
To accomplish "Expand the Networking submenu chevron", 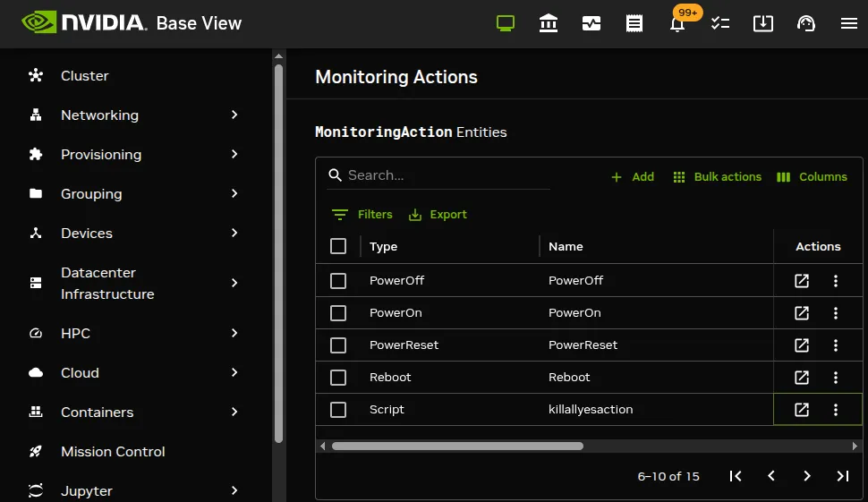I will 234,115.
